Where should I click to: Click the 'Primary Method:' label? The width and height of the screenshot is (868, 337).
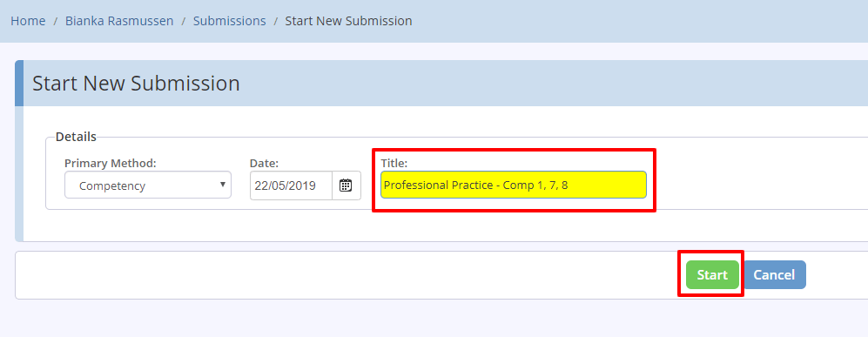111,163
